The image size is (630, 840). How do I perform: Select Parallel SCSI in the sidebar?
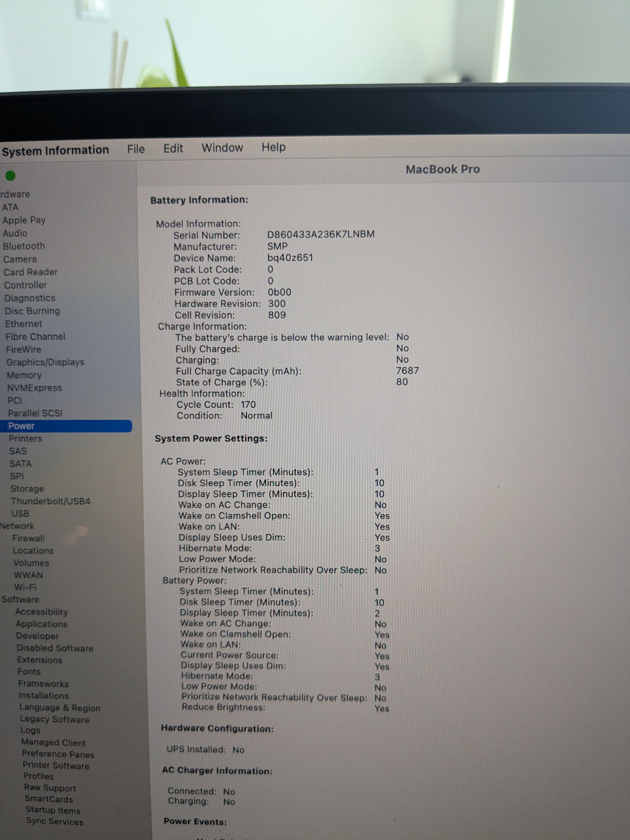pos(35,413)
